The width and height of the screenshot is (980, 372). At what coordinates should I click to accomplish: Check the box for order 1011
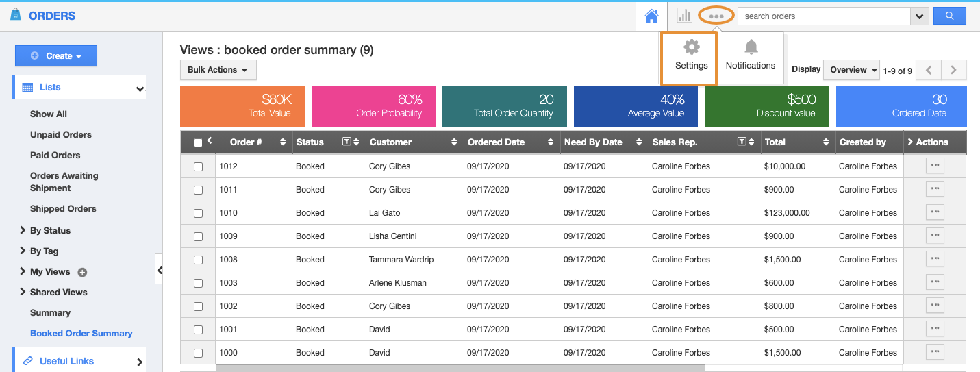(198, 190)
